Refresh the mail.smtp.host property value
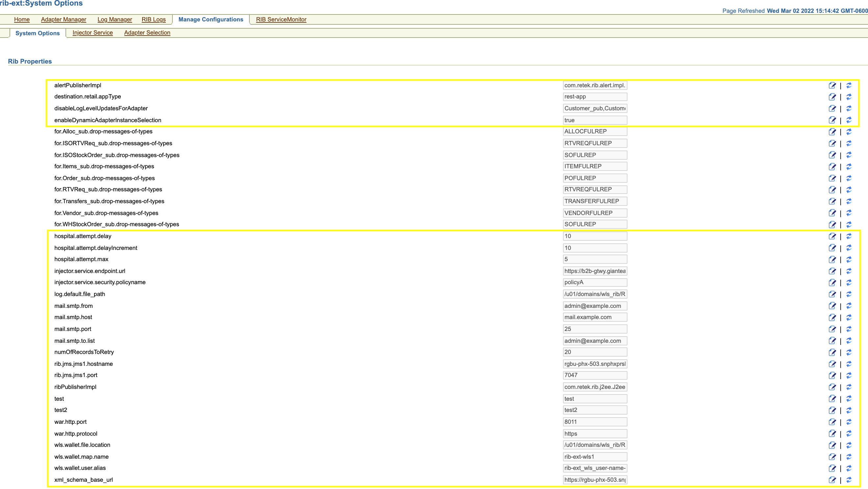Screen dimensions: 868x489 point(849,317)
